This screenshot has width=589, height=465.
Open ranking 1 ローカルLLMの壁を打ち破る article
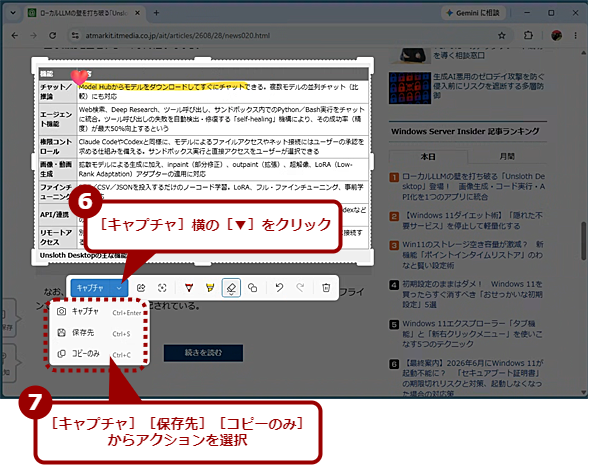(473, 187)
